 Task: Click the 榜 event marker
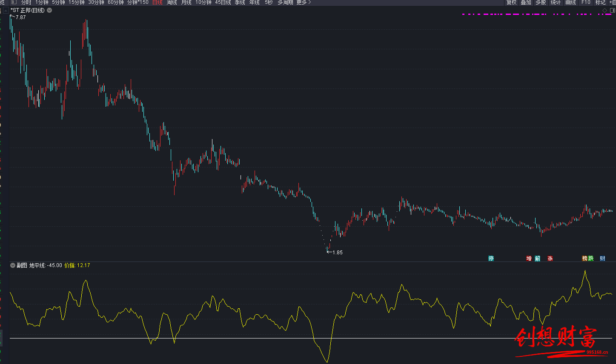point(585,258)
